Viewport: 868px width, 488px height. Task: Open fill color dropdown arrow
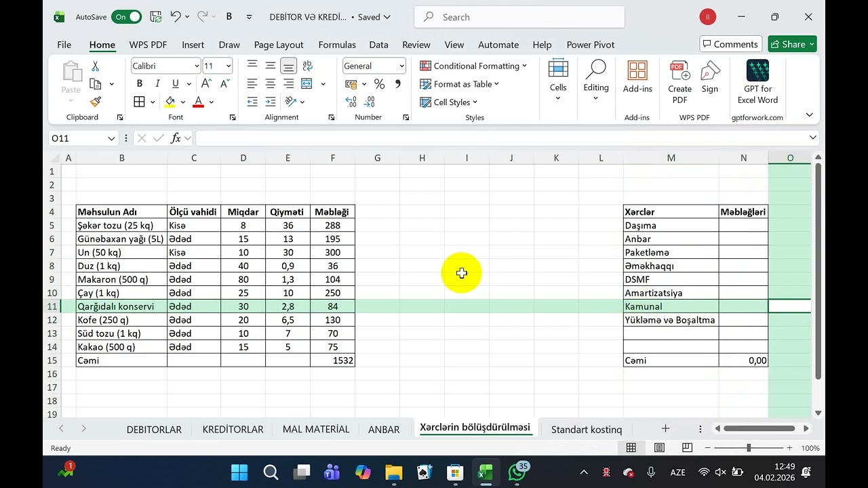pyautogui.click(x=183, y=102)
